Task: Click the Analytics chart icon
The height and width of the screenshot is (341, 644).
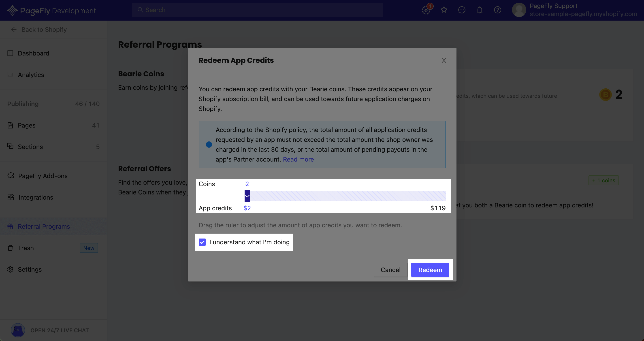Action: (10, 75)
